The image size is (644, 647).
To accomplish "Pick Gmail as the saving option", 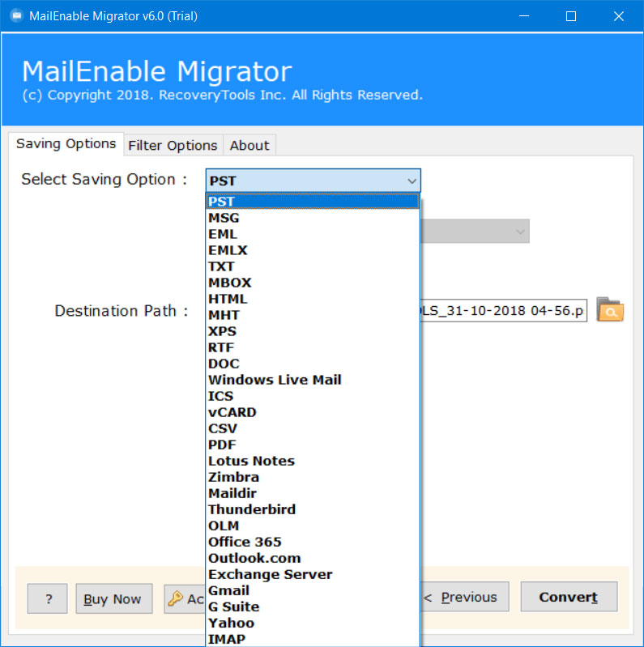I will coord(313,590).
